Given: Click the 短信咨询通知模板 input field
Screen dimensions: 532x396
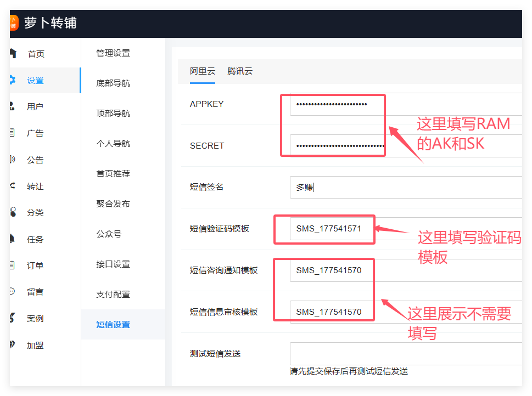Looking at the screenshot, I should click(406, 270).
